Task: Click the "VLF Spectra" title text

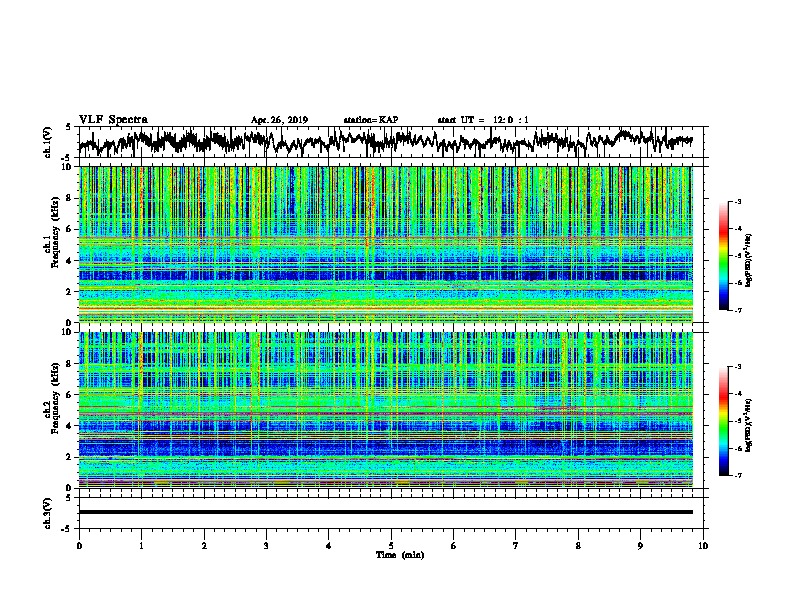Action: 113,120
